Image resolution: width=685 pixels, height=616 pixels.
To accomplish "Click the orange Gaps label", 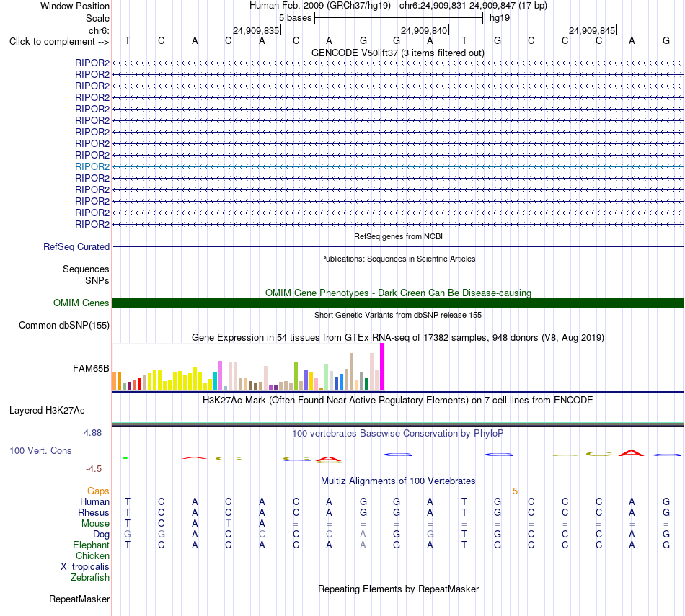I will 98,491.
